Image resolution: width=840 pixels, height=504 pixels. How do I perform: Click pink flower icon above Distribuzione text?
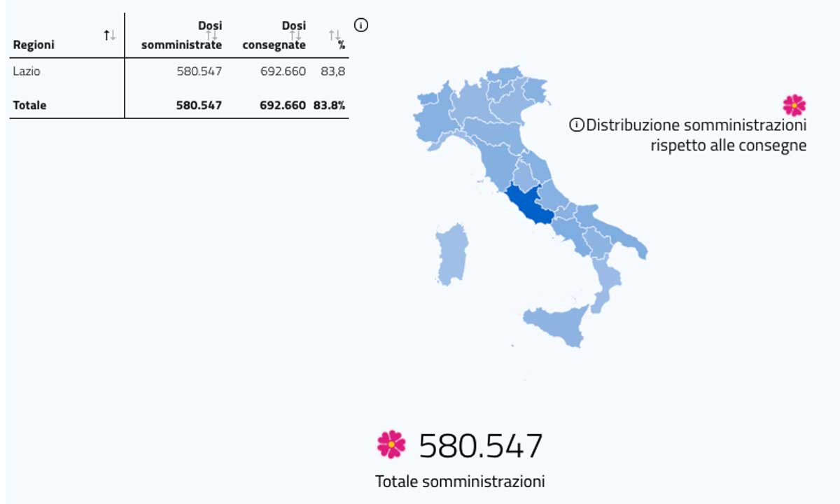pyautogui.click(x=794, y=105)
